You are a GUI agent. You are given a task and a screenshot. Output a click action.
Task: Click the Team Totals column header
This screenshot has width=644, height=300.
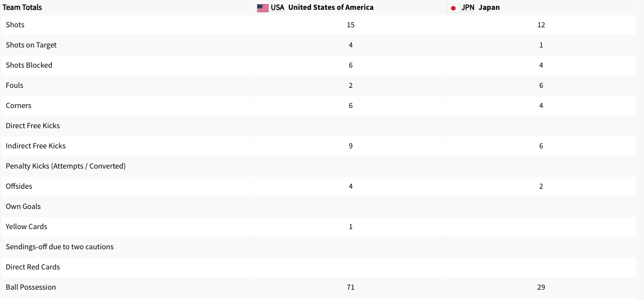click(x=22, y=8)
